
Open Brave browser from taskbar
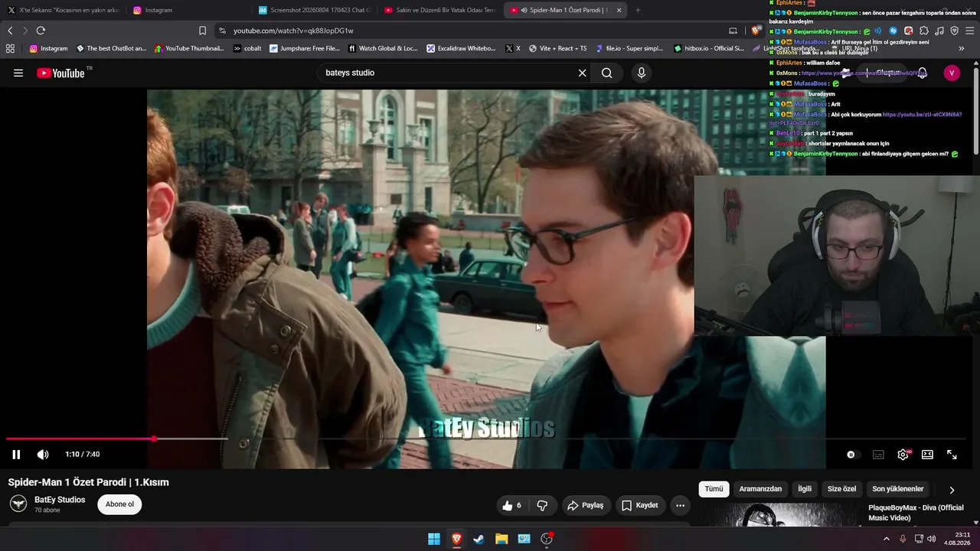coord(456,539)
